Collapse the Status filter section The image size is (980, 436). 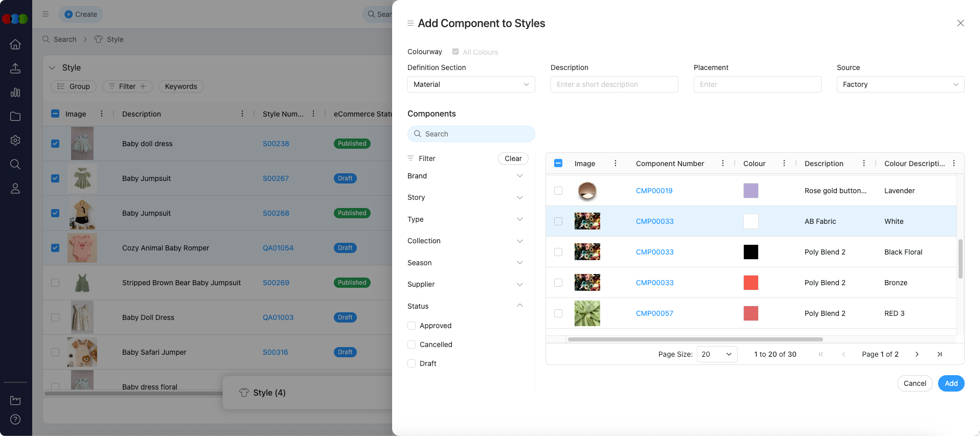pyautogui.click(x=519, y=306)
